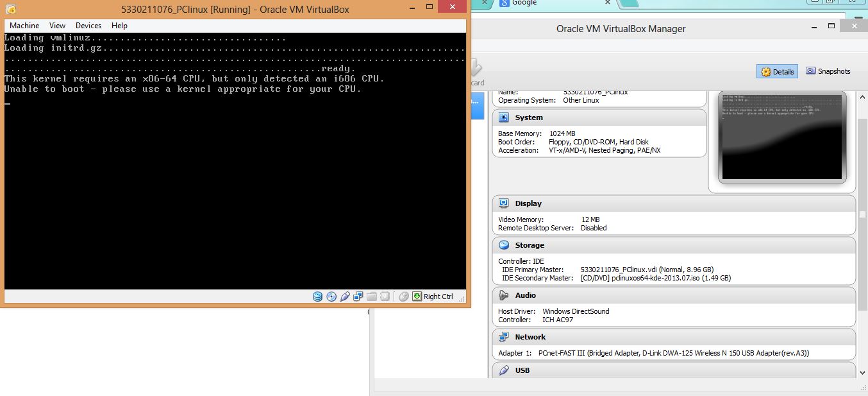Click the 'This kernel requires an x86-64 CPU' line
Viewport: 868px width, 396px height.
point(194,78)
